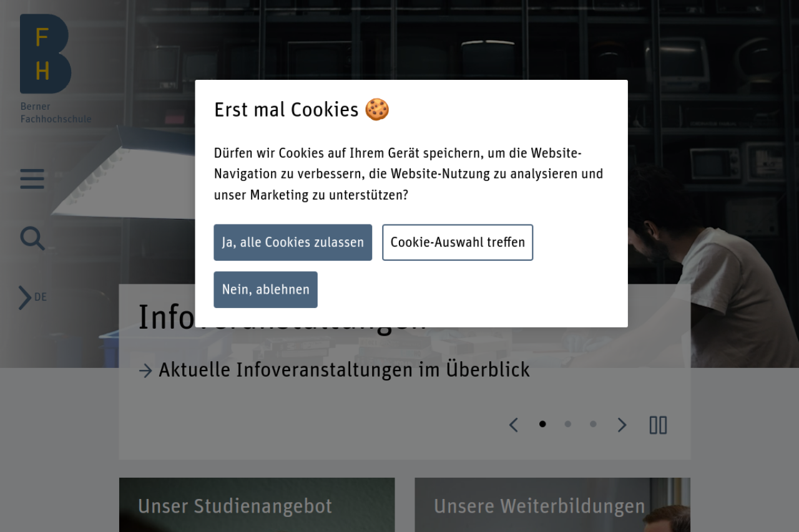The height and width of the screenshot is (532, 799).
Task: Click the Erst mal Cookies heading
Action: click(301, 110)
